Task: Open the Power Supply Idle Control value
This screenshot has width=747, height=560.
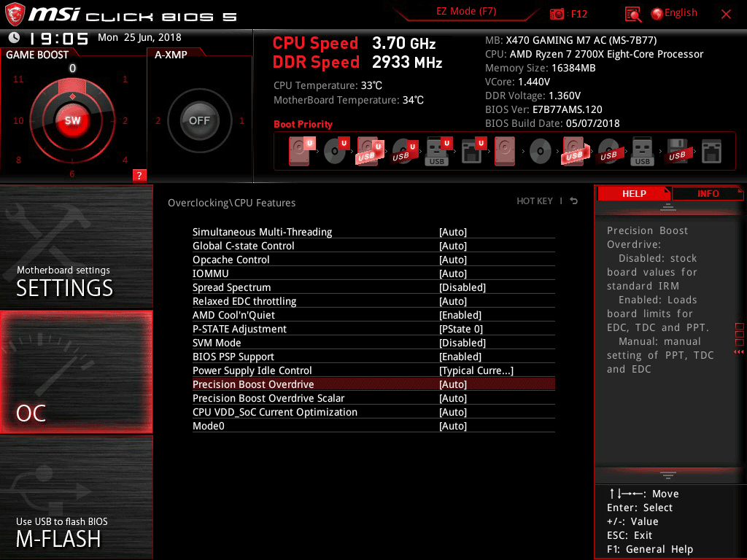Action: point(476,370)
